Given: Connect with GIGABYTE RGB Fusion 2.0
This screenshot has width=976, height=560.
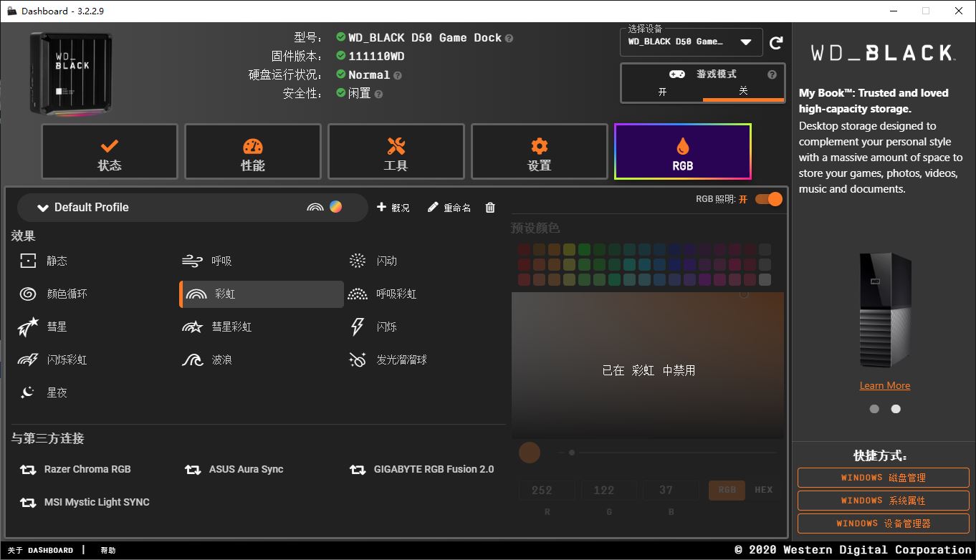Looking at the screenshot, I should [422, 470].
